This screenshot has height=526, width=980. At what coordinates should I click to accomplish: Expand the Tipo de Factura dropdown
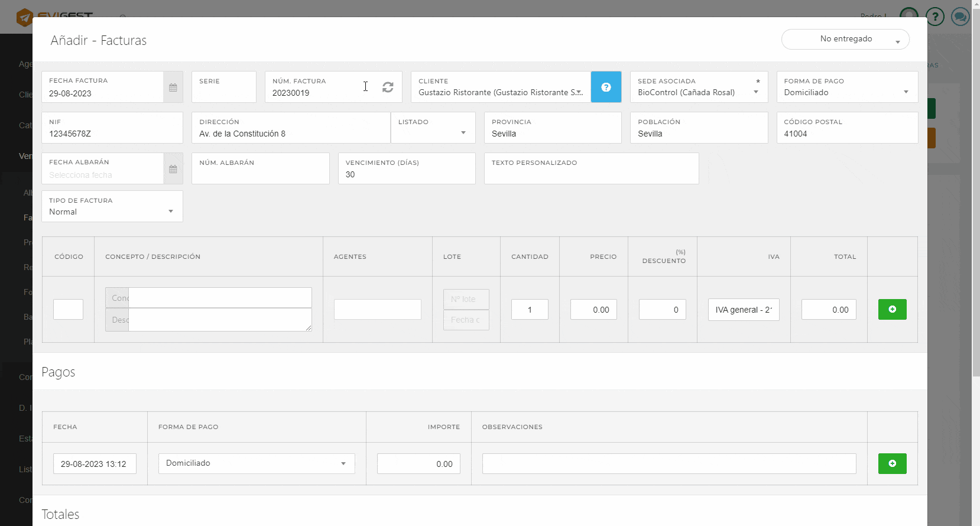[x=112, y=212]
